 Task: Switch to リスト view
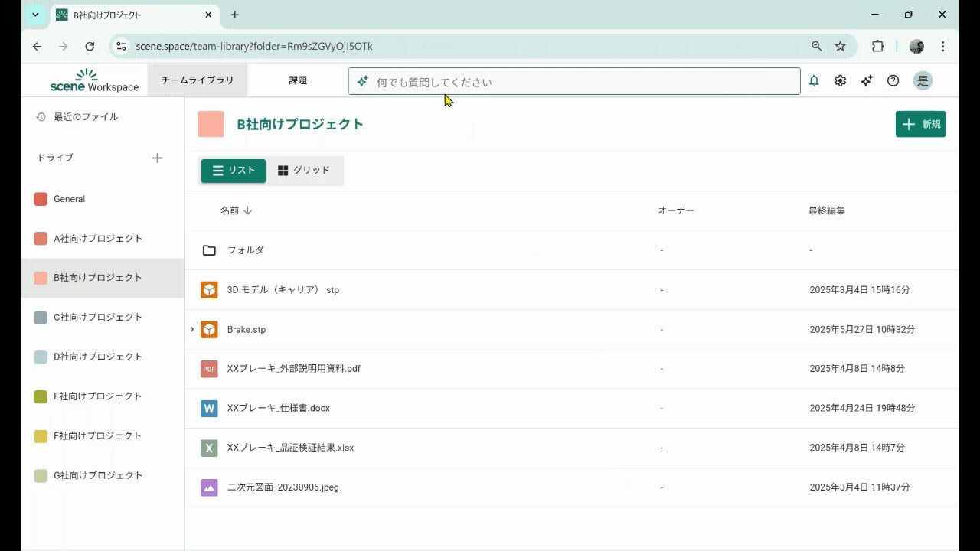click(234, 171)
